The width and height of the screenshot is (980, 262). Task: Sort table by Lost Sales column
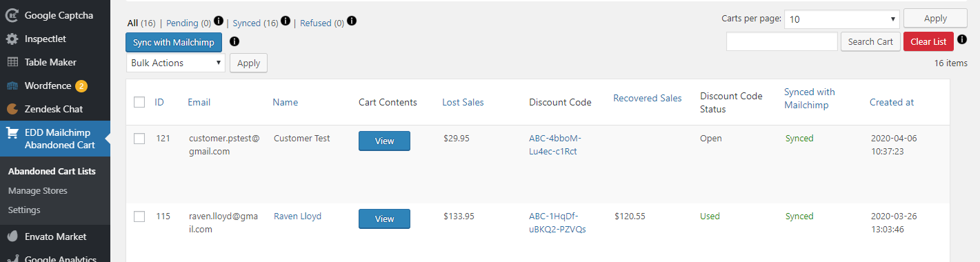463,102
